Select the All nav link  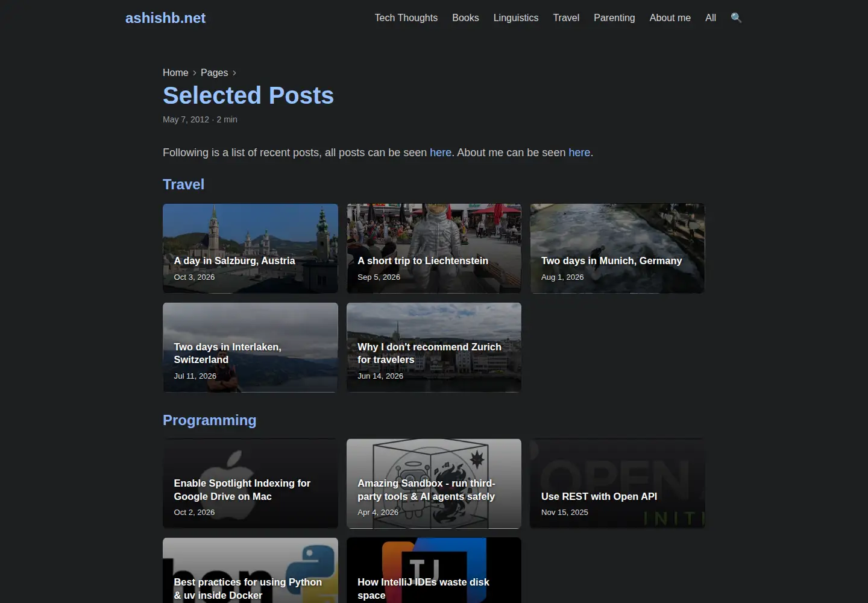tap(711, 17)
